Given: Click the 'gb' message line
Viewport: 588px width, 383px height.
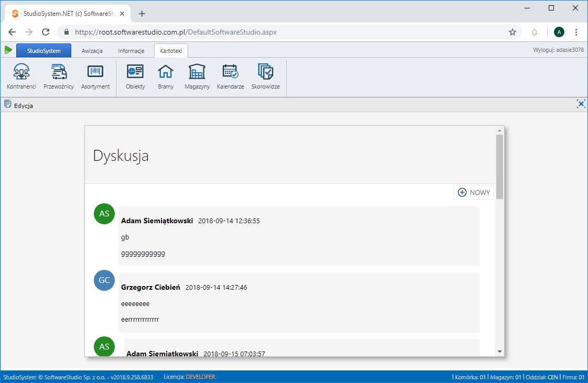Looking at the screenshot, I should pos(125,237).
